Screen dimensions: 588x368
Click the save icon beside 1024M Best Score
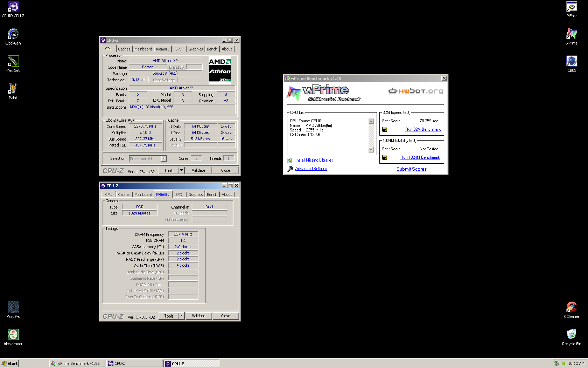(385, 157)
